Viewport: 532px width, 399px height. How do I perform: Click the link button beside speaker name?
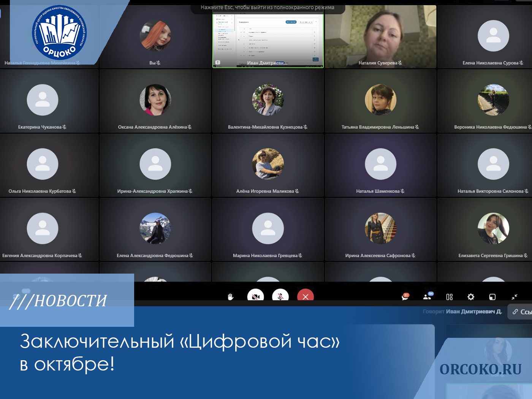tap(521, 312)
